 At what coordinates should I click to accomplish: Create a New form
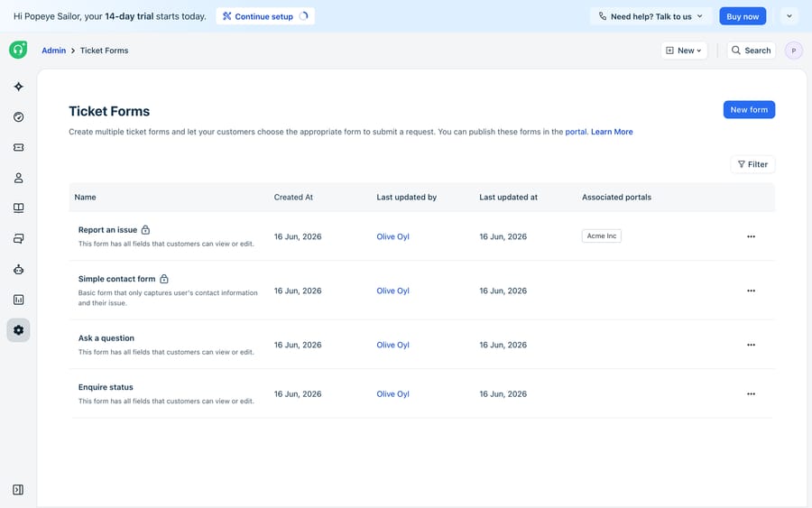749,110
